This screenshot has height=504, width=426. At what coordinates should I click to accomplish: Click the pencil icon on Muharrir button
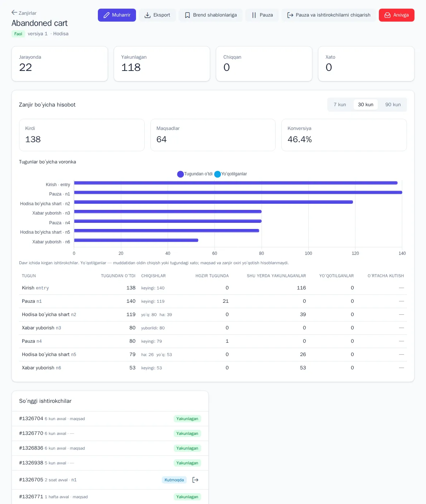[x=106, y=15]
